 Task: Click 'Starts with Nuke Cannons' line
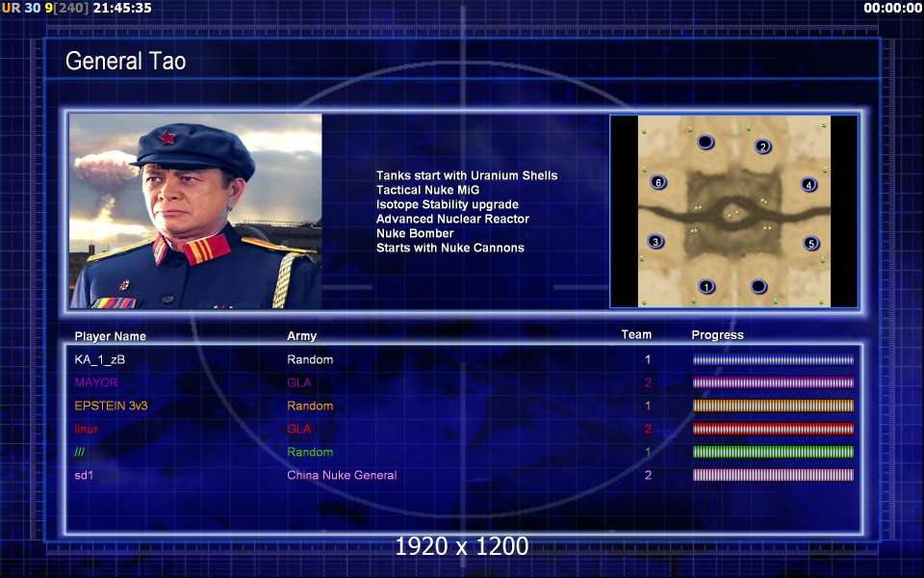[x=450, y=248]
